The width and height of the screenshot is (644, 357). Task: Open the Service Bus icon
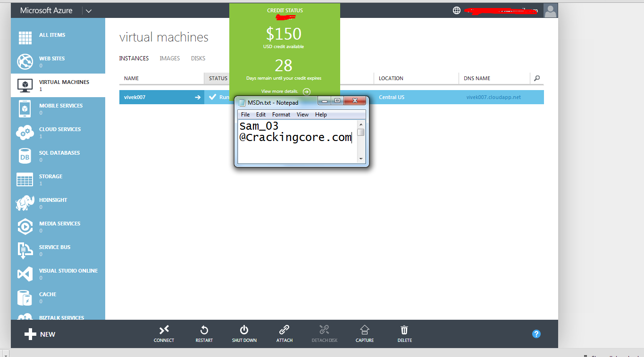pos(25,250)
